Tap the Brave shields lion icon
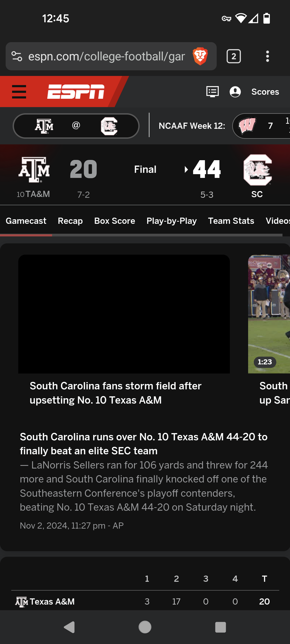The image size is (290, 644). point(200,56)
